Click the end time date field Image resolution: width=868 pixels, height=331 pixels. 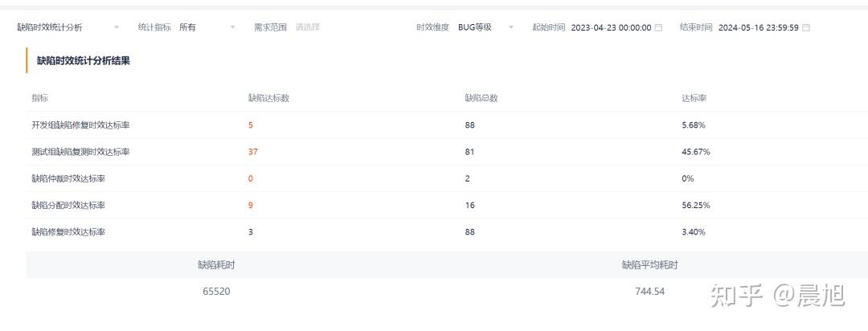758,27
